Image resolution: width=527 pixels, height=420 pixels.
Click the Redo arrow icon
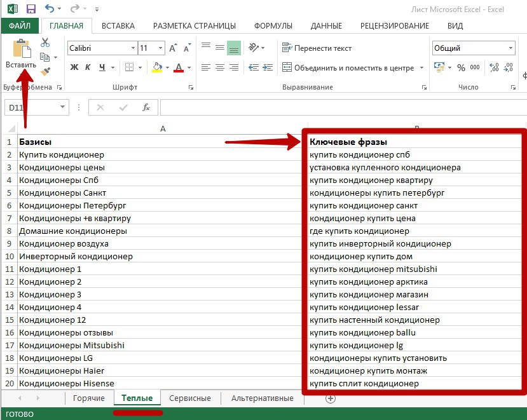tap(74, 8)
